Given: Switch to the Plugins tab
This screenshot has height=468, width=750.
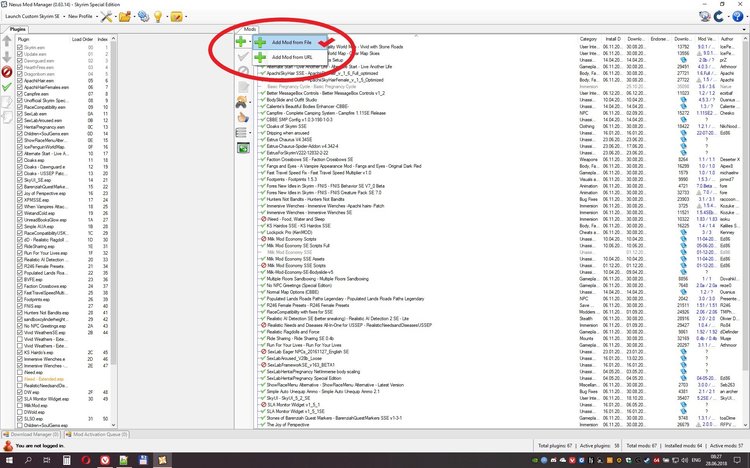Looking at the screenshot, I should click(x=17, y=29).
